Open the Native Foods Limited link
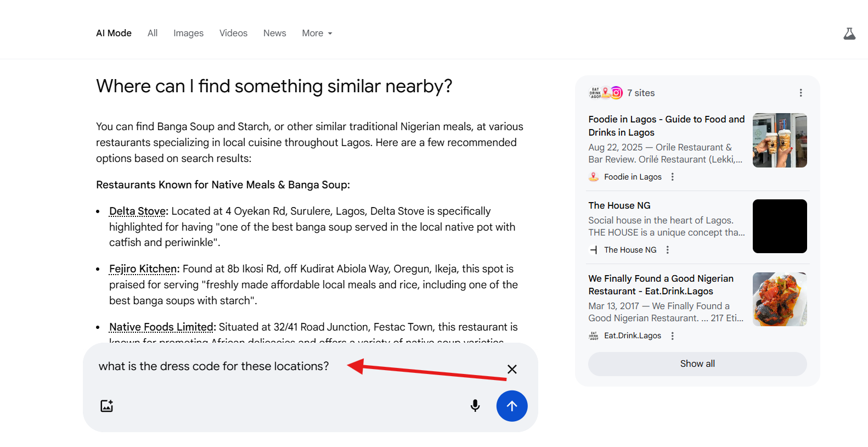 click(161, 327)
